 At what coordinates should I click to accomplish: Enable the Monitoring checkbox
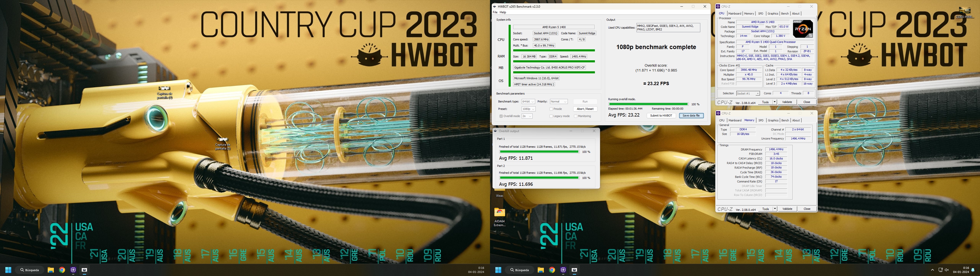point(575,116)
